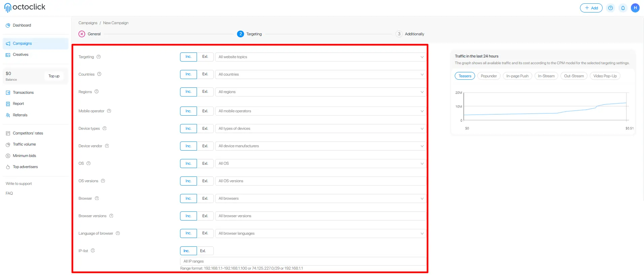Select the Teasers traffic tab

(x=465, y=76)
